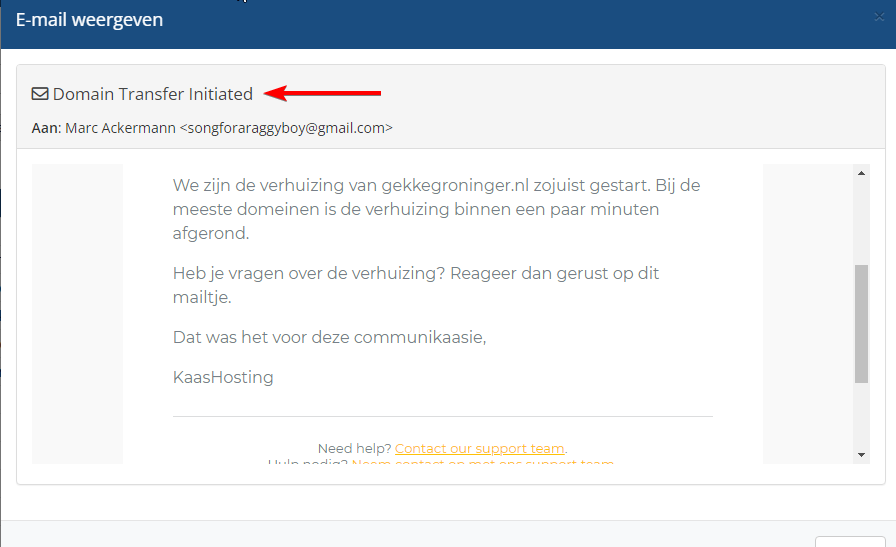Click the red arrow pointing at the subject
The width and height of the screenshot is (896, 547).
click(x=323, y=93)
